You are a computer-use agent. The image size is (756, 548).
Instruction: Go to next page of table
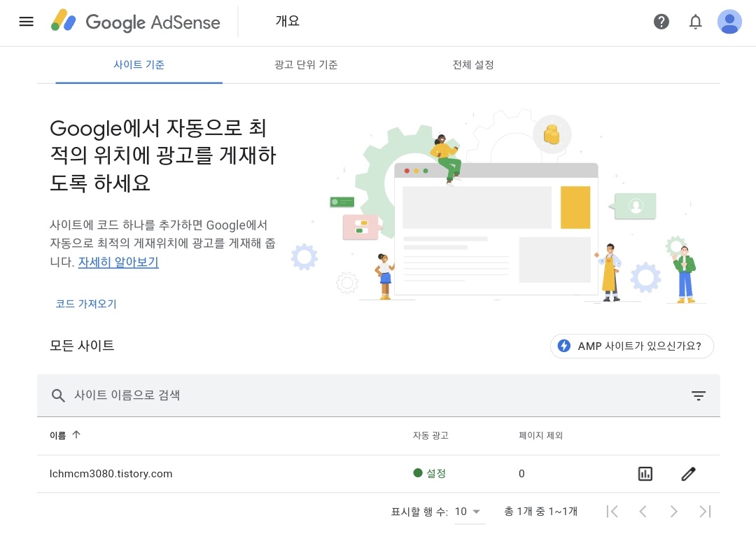[673, 512]
